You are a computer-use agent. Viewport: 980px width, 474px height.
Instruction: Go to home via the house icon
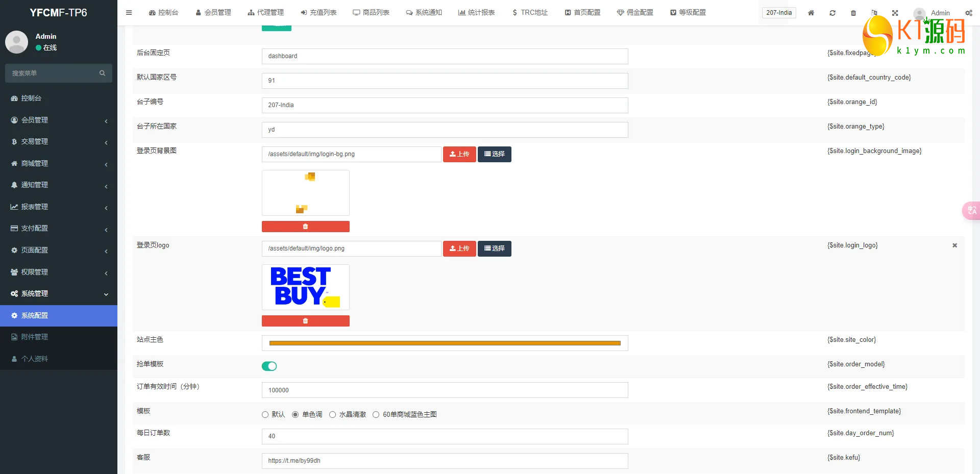(811, 13)
